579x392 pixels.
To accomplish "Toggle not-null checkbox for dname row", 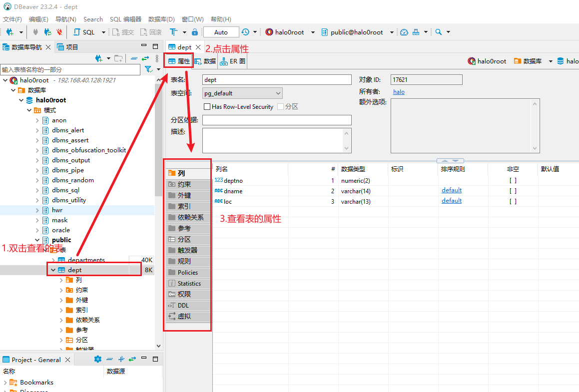I will [513, 191].
